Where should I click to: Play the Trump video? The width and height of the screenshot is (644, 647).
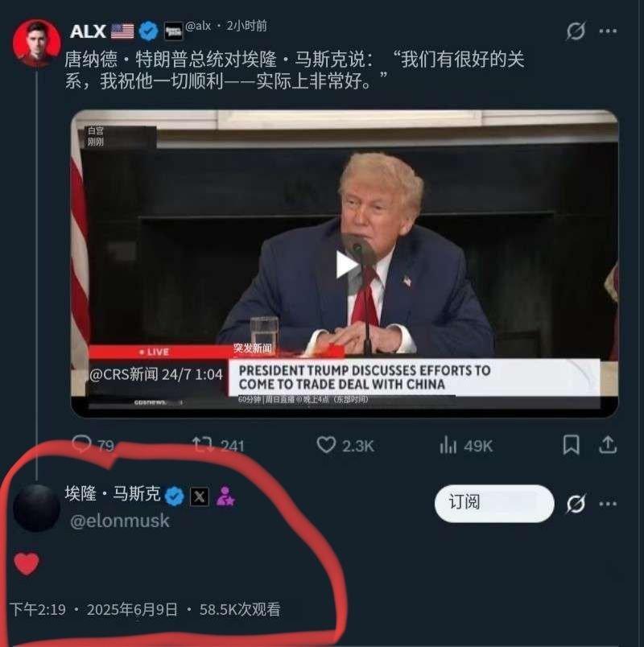click(347, 265)
